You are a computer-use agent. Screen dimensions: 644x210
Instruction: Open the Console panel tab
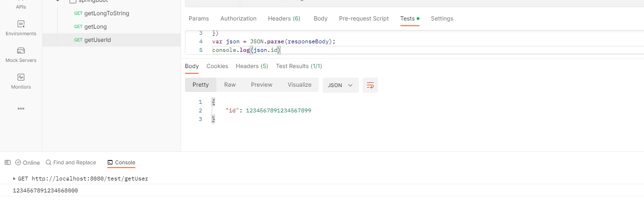(122, 162)
